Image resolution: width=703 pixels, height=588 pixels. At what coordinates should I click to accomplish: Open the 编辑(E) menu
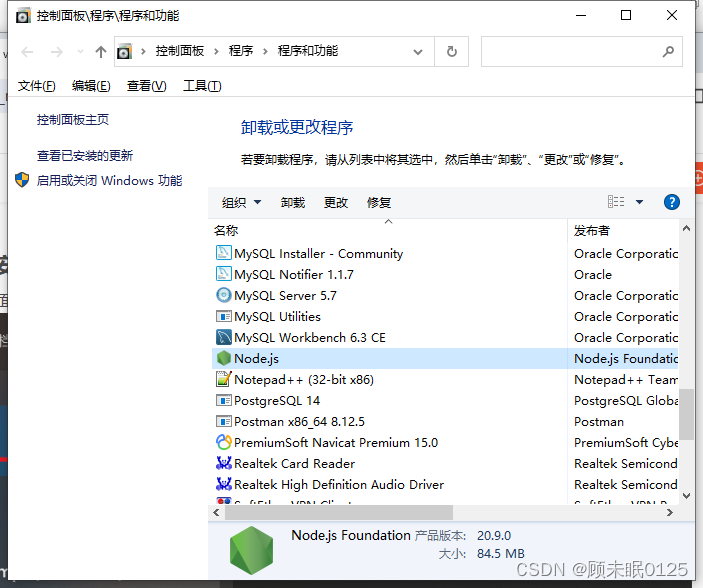click(91, 86)
